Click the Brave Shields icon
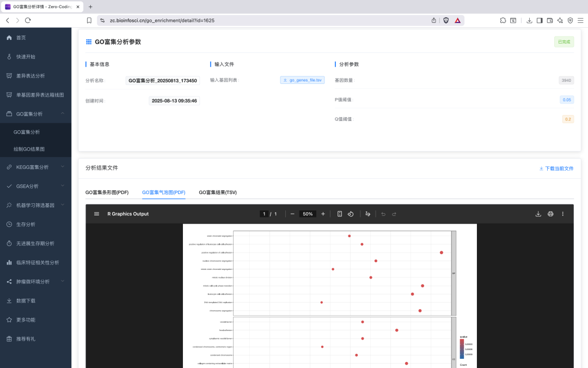 click(x=446, y=20)
